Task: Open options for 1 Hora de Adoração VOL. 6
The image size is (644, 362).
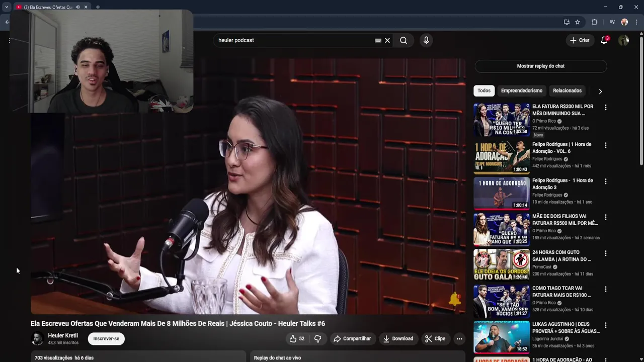Action: (x=605, y=145)
